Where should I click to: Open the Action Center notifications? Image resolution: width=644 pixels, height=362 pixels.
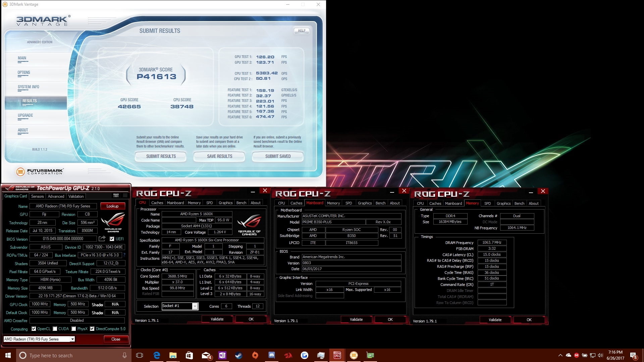634,355
